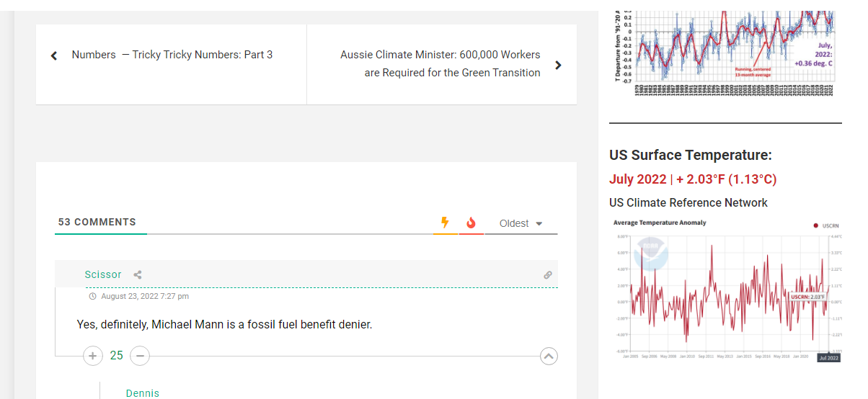Sort comments by lightning bolt icon
Viewport: 868px width, 399px height.
tap(445, 223)
